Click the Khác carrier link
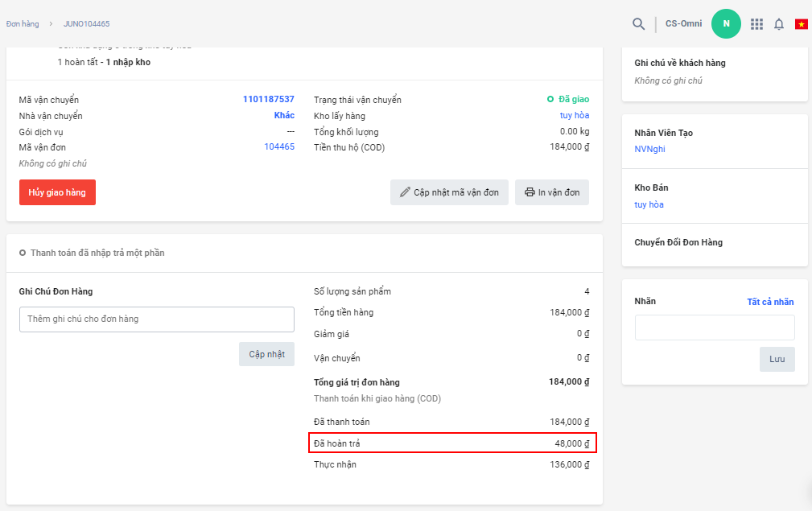Viewport: 812px width, 511px height. click(x=284, y=116)
